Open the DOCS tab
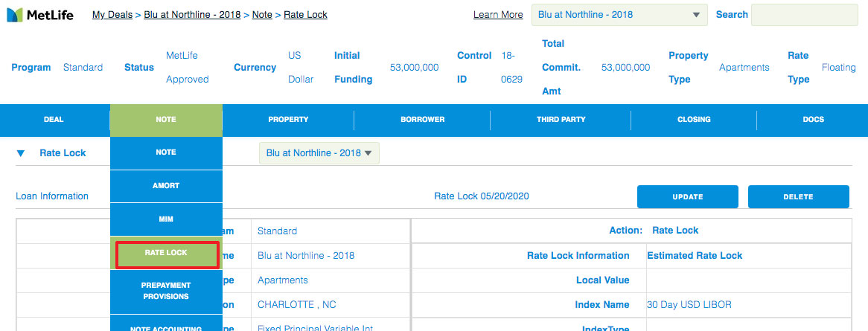The width and height of the screenshot is (868, 331). click(813, 120)
